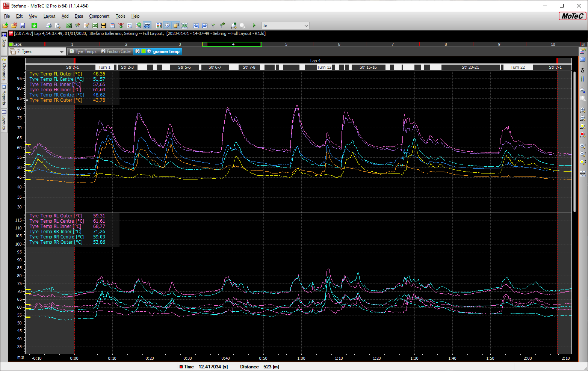Screen dimensions: 588x371
Task: Open the Layouts side panel tab
Action: click(x=4, y=120)
